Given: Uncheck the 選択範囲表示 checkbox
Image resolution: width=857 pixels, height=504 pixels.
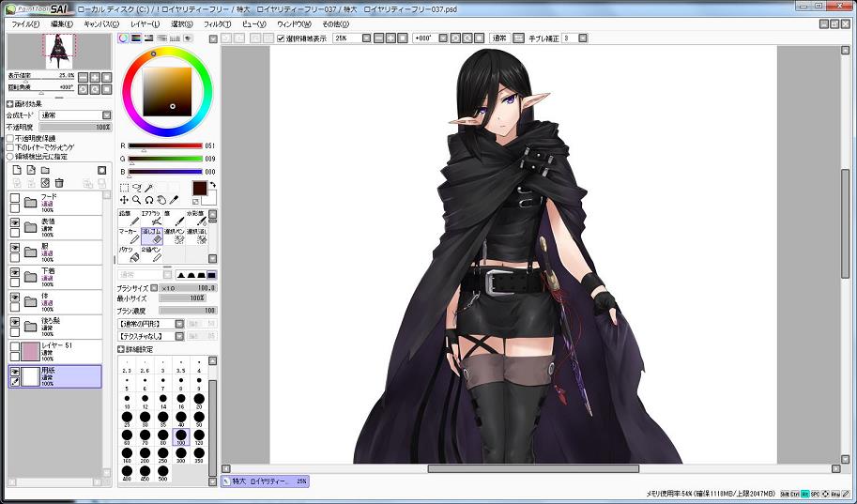Looking at the screenshot, I should [282, 38].
